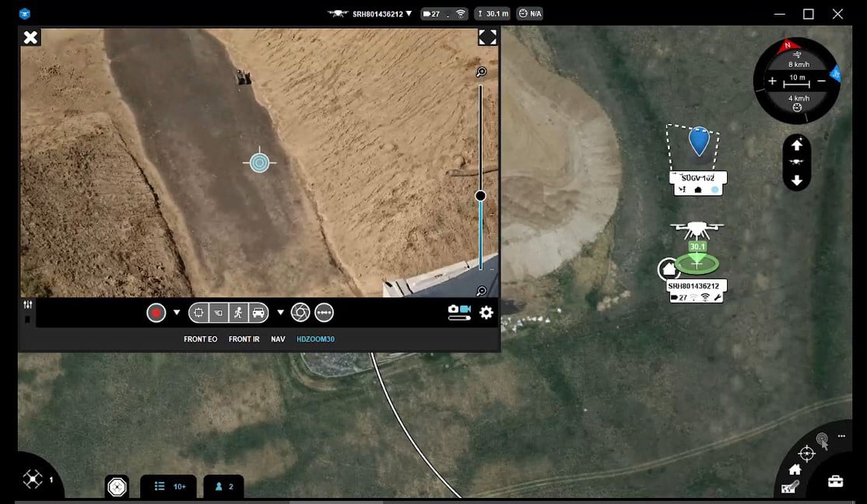
Task: Select the blue waypoint pin on map
Action: (x=700, y=142)
